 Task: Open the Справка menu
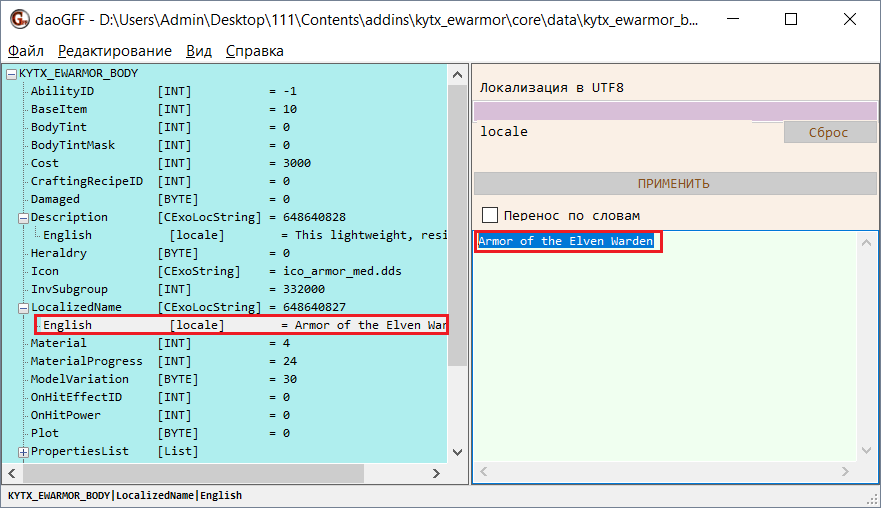pos(255,51)
